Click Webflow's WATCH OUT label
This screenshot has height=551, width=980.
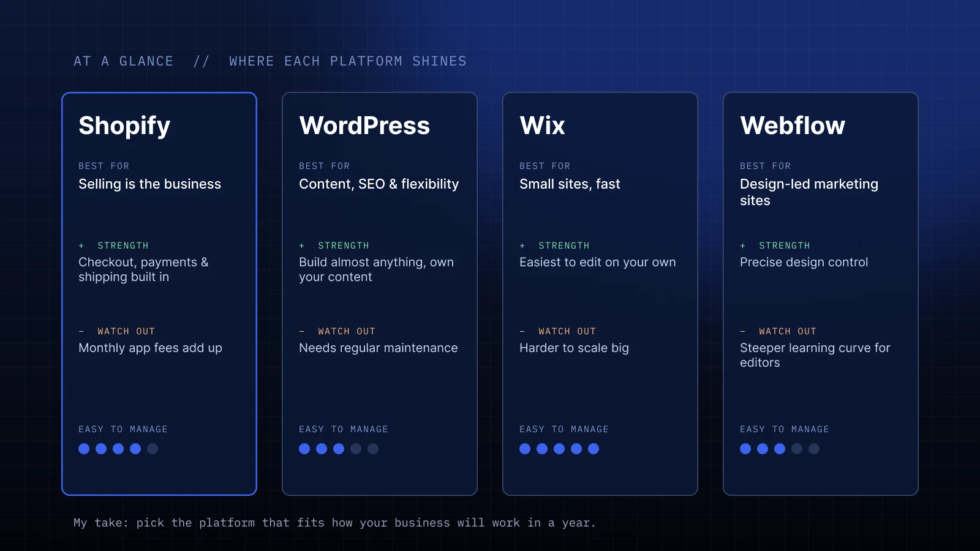[788, 331]
